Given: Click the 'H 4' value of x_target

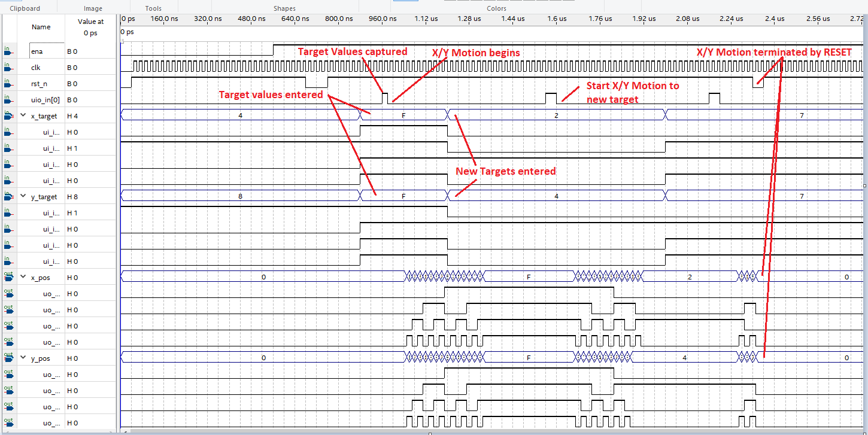Looking at the screenshot, I should click(72, 116).
